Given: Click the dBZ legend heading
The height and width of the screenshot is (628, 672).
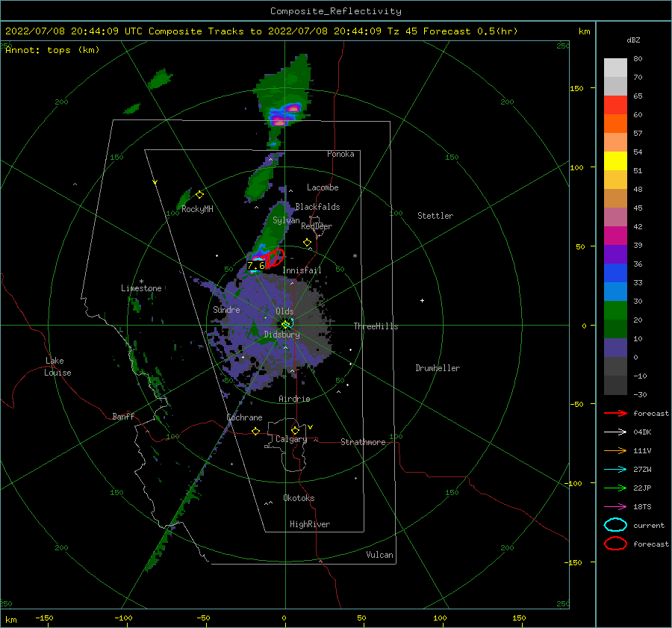Looking at the screenshot, I should pos(633,40).
